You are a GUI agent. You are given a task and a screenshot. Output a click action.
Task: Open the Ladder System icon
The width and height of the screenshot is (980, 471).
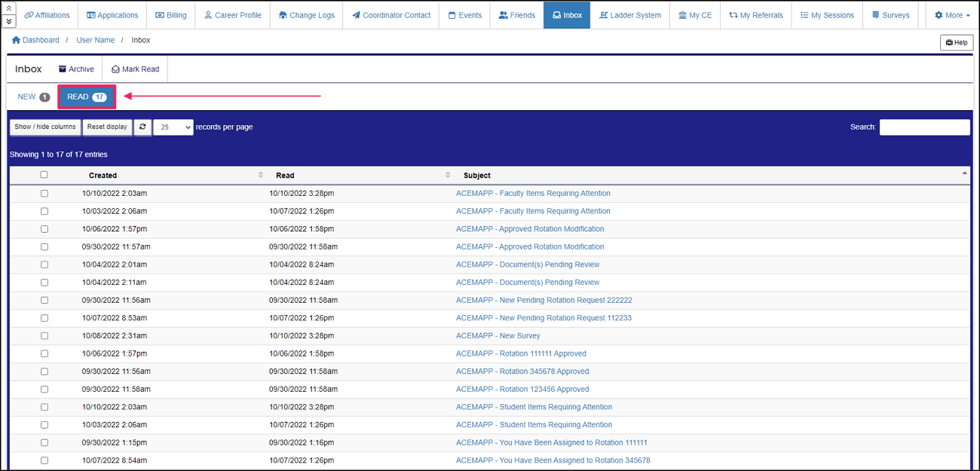(604, 14)
